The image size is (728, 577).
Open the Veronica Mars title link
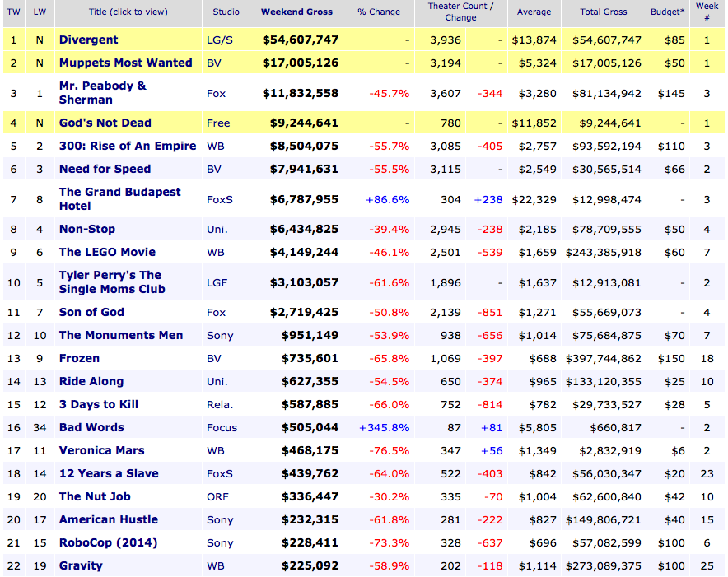pos(101,450)
